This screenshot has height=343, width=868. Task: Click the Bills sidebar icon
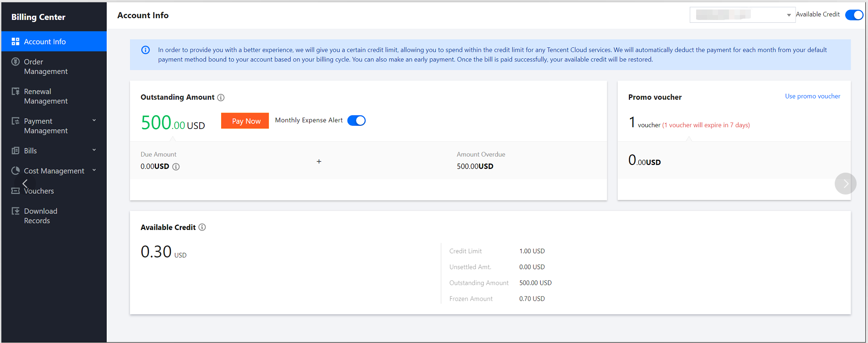click(x=15, y=150)
